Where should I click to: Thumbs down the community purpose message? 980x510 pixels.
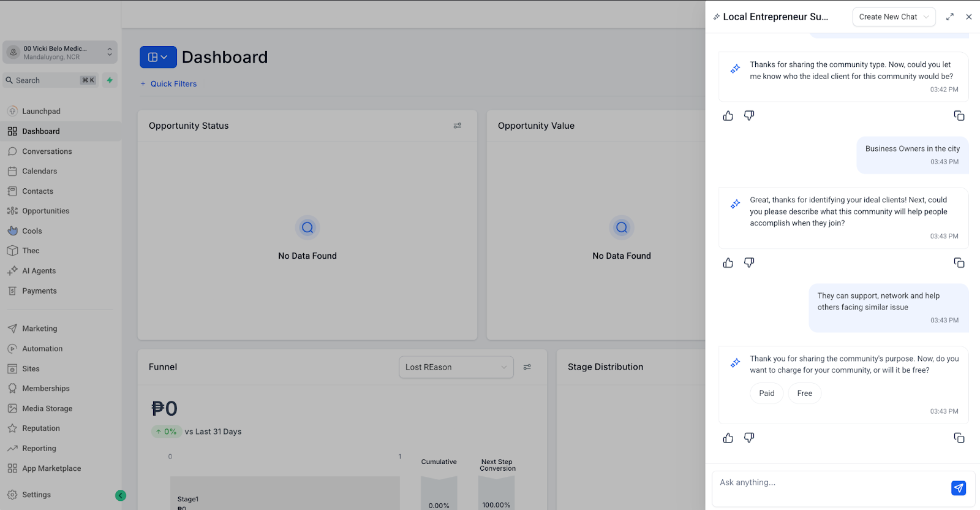(749, 263)
